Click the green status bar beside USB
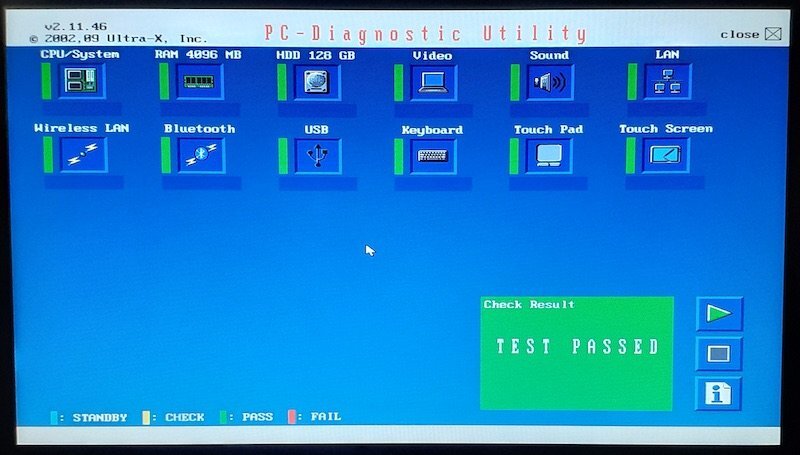Viewport: 800px width, 455px height. point(283,156)
